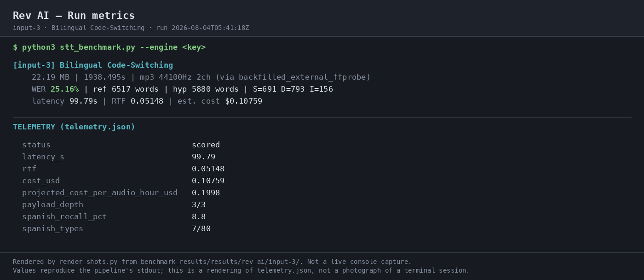
Task: Click the 'Rev AI — Run metrics' title
Action: coord(74,16)
